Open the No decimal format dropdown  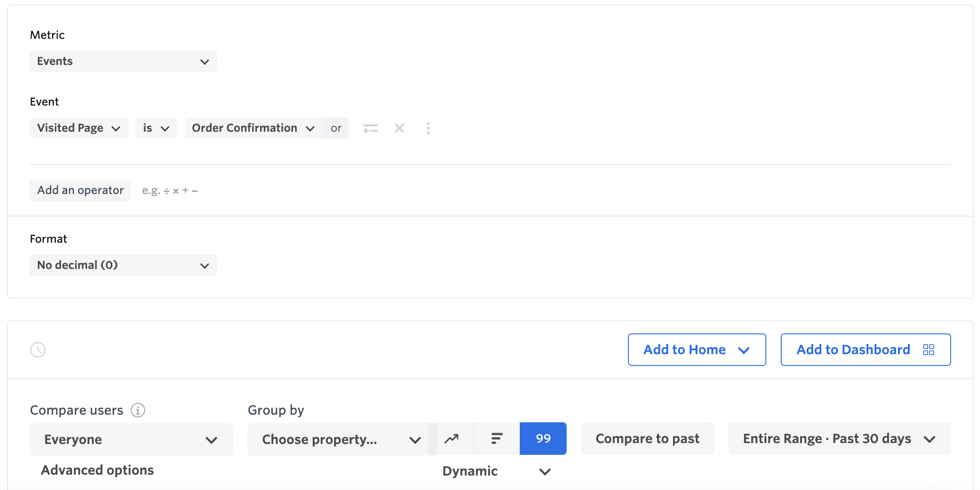[x=123, y=265]
